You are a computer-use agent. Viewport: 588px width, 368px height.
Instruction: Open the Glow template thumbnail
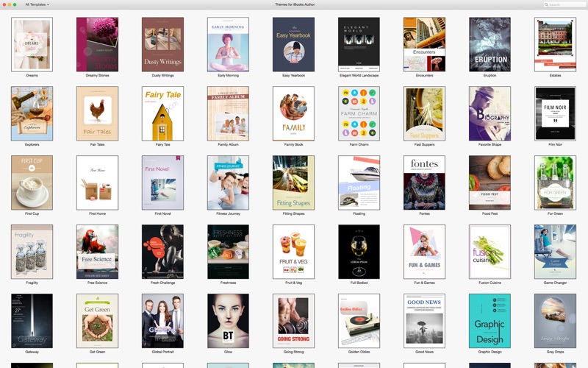click(228, 321)
